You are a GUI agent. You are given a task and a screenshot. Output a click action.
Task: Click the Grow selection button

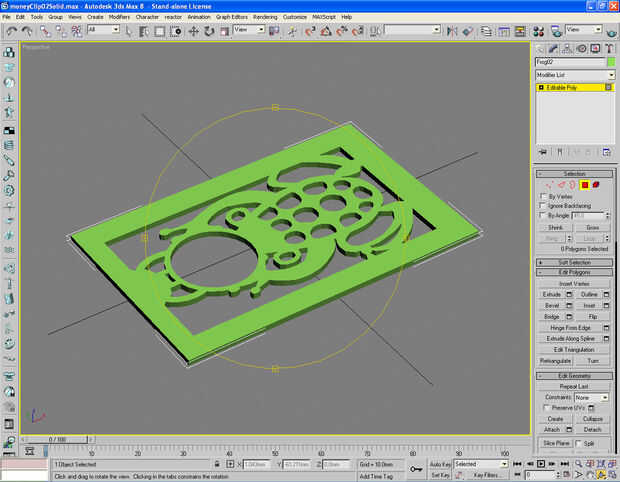(592, 227)
